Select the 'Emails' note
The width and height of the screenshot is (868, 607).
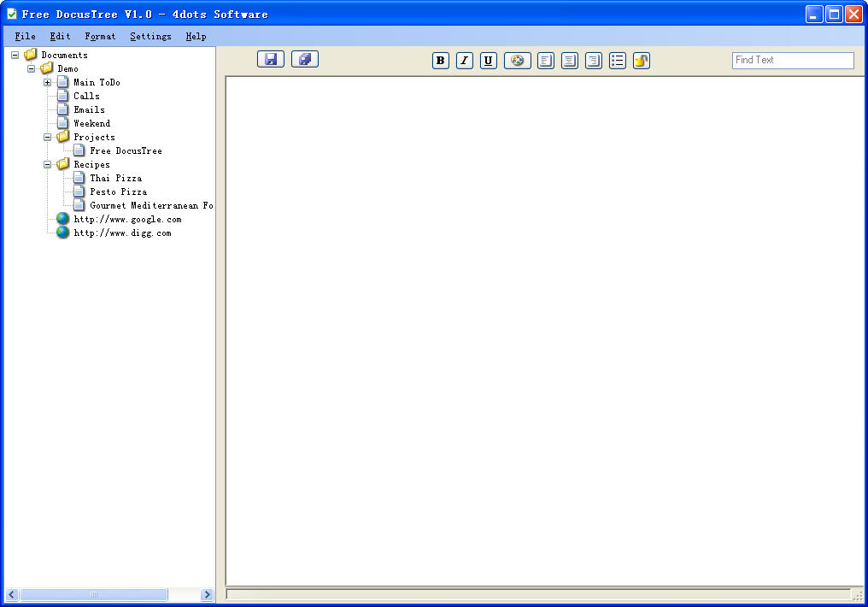click(89, 109)
